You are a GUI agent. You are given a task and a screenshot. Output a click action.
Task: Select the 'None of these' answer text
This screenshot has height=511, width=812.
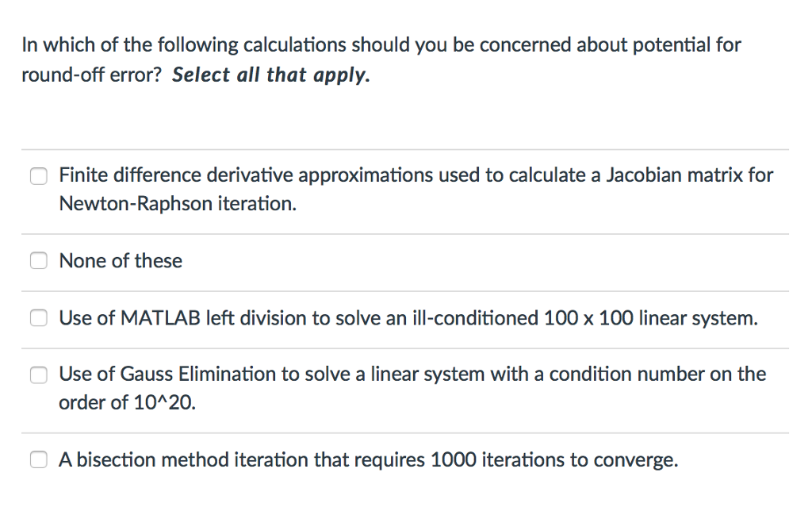tap(120, 260)
